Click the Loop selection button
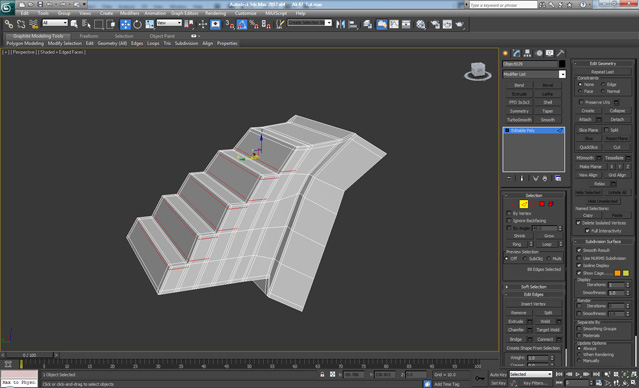 click(546, 244)
